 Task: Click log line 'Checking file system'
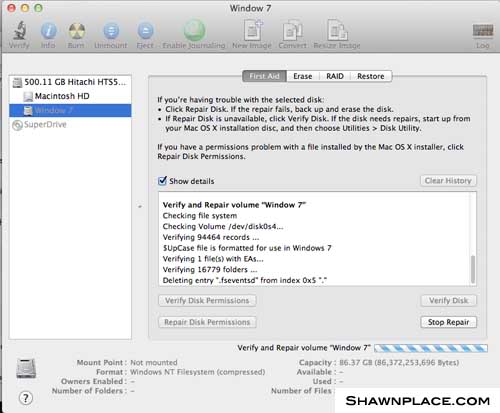click(200, 216)
